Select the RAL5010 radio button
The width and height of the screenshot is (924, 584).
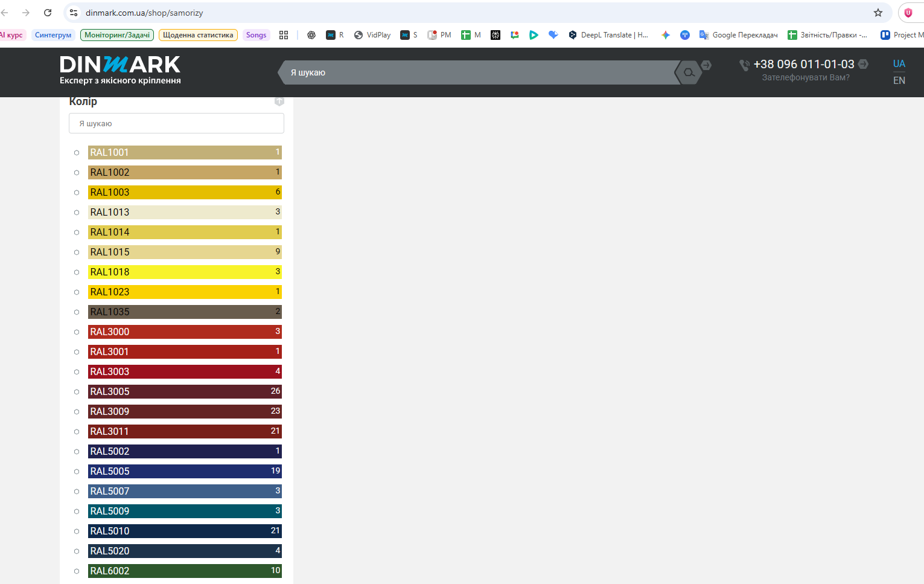pyautogui.click(x=77, y=531)
